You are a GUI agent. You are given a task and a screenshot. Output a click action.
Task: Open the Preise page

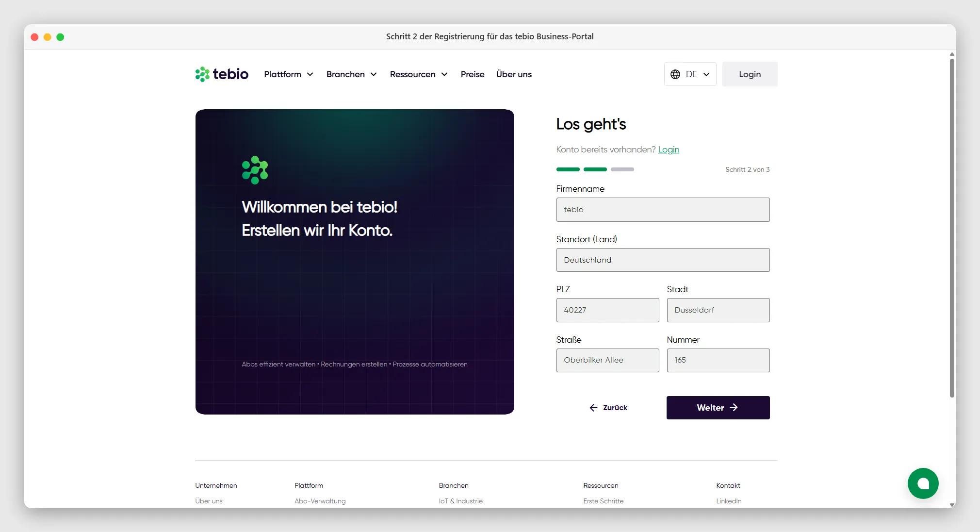click(473, 74)
